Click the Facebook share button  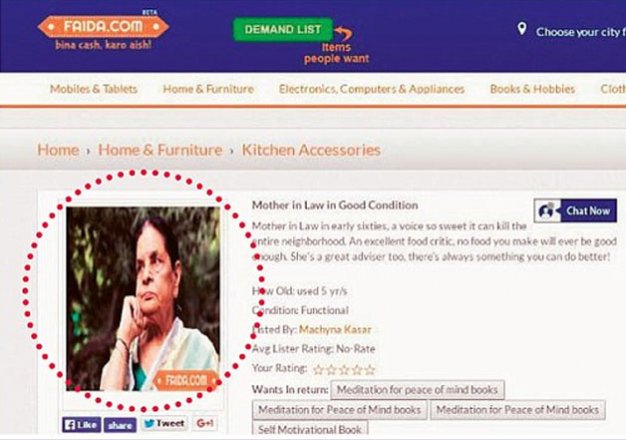[120, 425]
